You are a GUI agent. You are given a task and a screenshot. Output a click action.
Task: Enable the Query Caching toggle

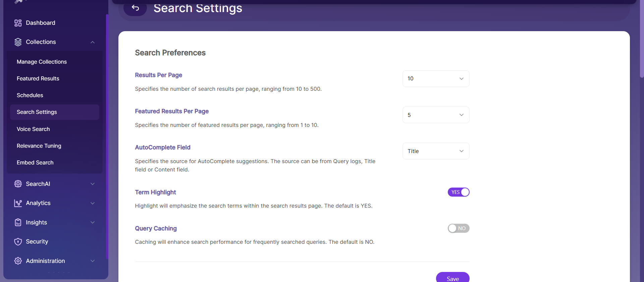pyautogui.click(x=458, y=228)
